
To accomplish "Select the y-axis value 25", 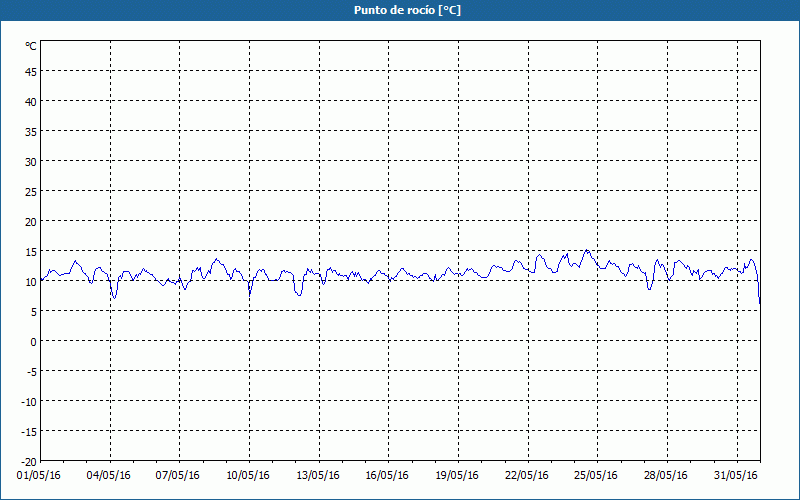I will tap(31, 192).
